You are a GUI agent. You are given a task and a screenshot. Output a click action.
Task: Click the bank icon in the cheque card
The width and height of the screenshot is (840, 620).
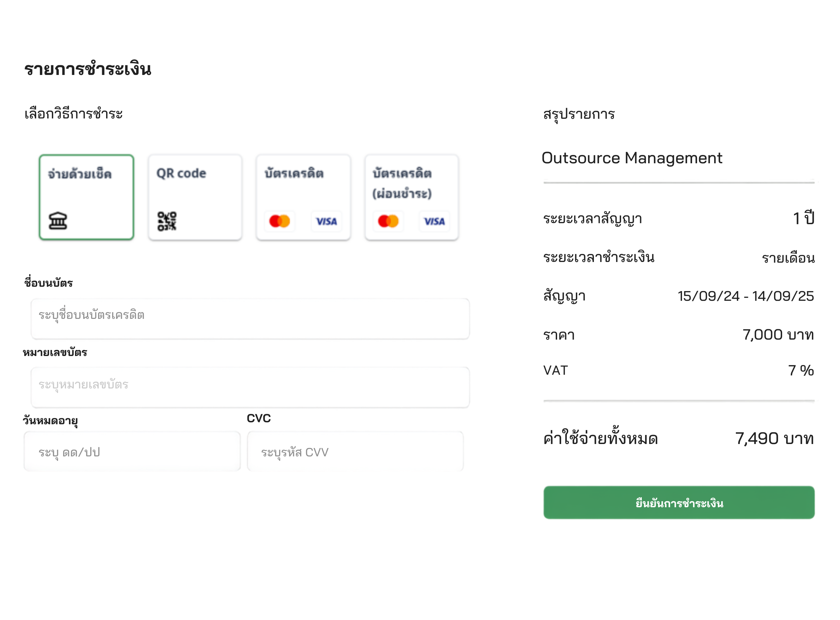pos(58,221)
